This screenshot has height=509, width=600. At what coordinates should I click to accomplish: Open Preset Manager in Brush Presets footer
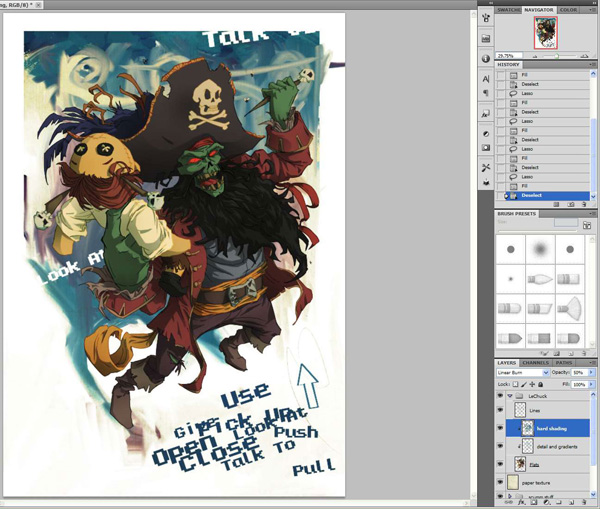[x=557, y=354]
